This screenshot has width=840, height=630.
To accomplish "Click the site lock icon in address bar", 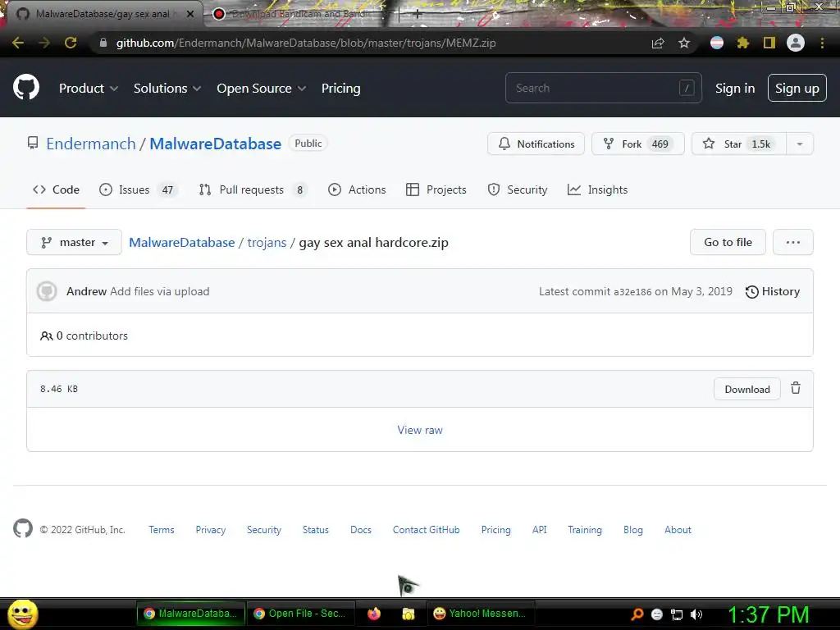I will click(103, 43).
